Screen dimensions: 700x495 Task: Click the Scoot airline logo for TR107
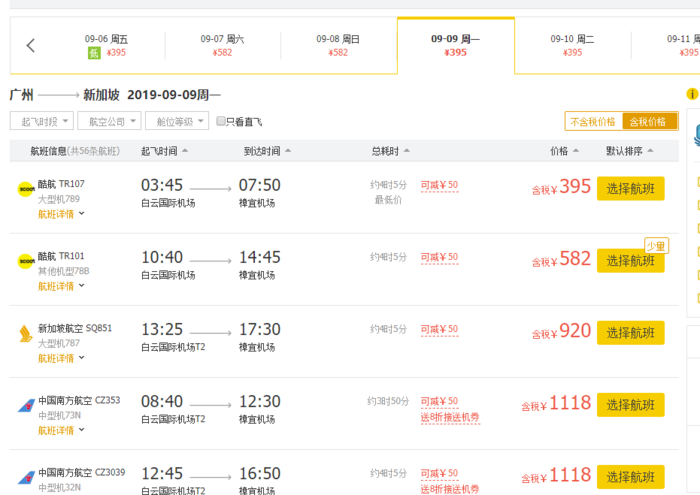(x=25, y=188)
